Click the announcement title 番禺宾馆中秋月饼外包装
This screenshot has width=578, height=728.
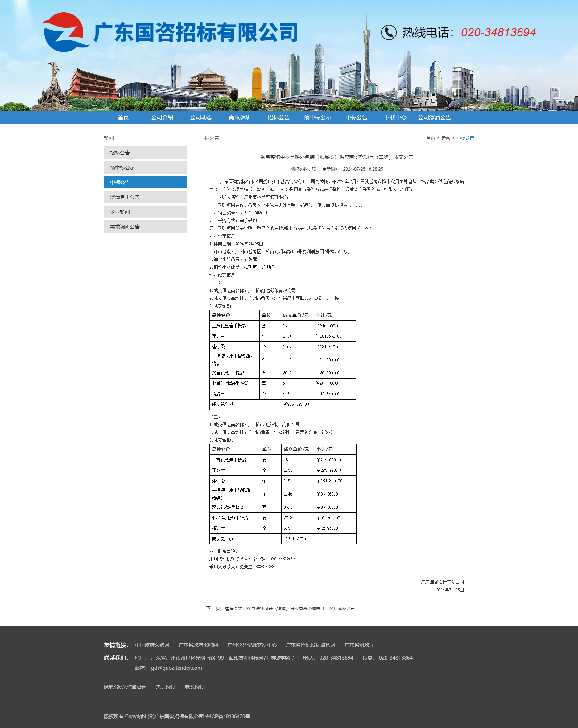[336, 157]
